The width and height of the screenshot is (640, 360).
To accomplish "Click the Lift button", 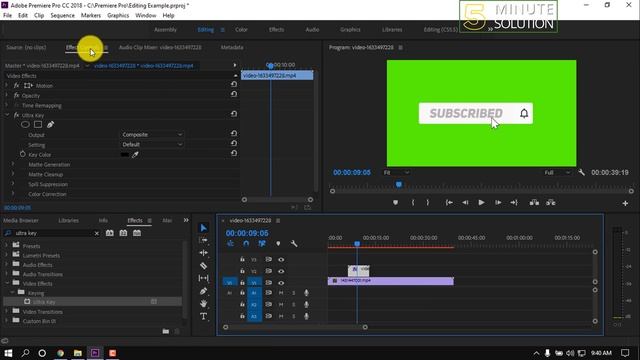I will pos(534,202).
